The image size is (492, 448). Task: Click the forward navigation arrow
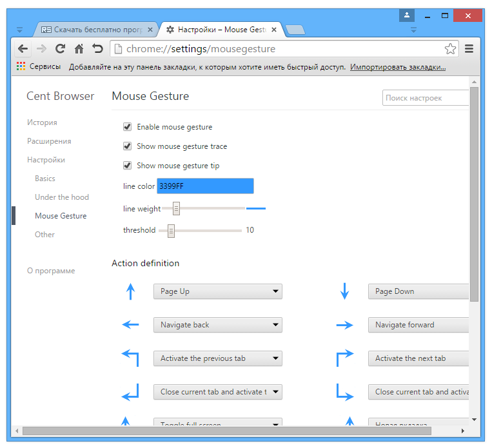coord(41,49)
